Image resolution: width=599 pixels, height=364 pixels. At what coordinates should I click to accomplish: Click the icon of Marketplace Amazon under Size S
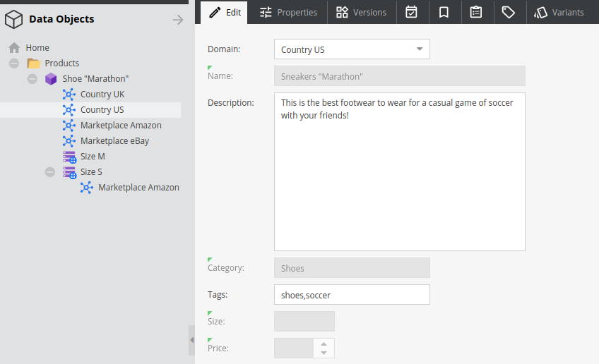pos(87,188)
